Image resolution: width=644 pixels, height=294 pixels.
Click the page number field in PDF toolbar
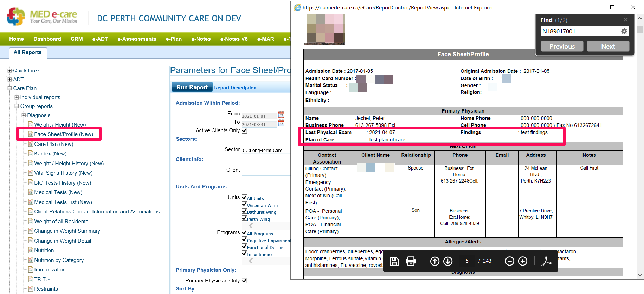click(467, 261)
